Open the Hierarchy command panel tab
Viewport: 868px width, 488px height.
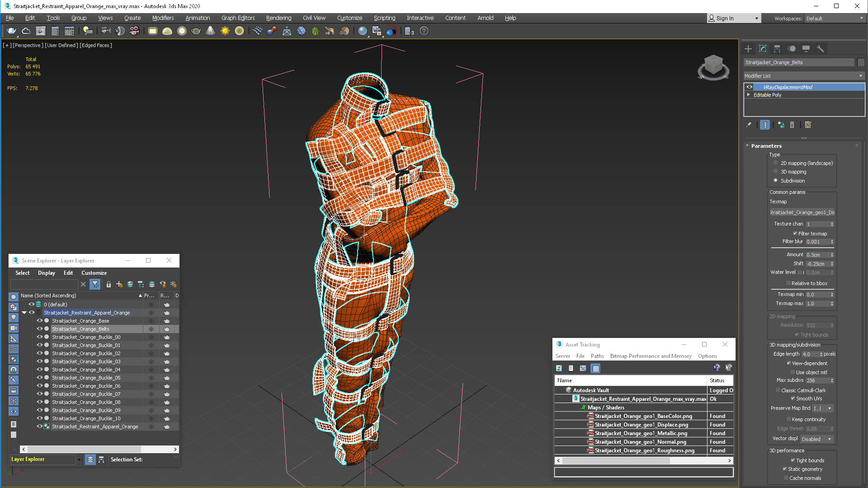pyautogui.click(x=777, y=49)
